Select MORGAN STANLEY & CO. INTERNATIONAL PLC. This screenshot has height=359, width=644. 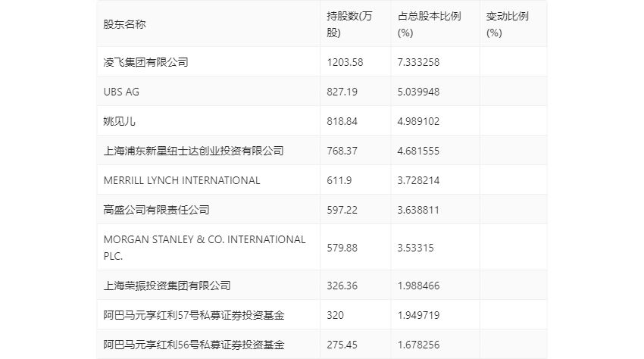click(x=205, y=248)
